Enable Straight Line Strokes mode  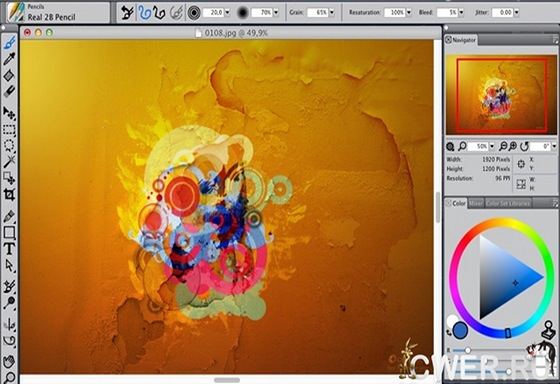pos(159,13)
